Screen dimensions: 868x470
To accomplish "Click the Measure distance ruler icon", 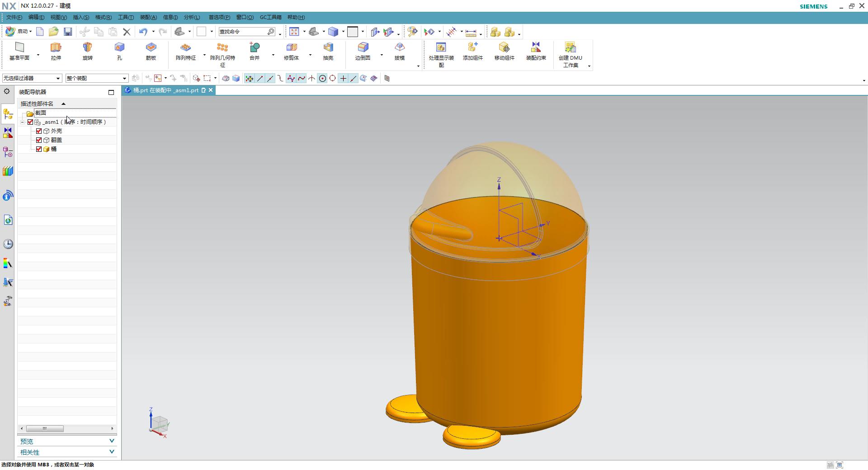I will [471, 32].
